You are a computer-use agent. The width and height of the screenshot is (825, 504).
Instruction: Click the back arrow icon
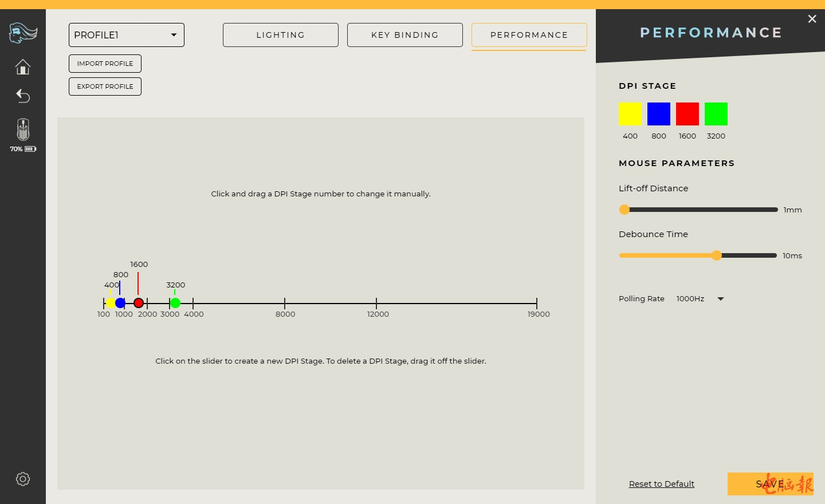pos(23,96)
